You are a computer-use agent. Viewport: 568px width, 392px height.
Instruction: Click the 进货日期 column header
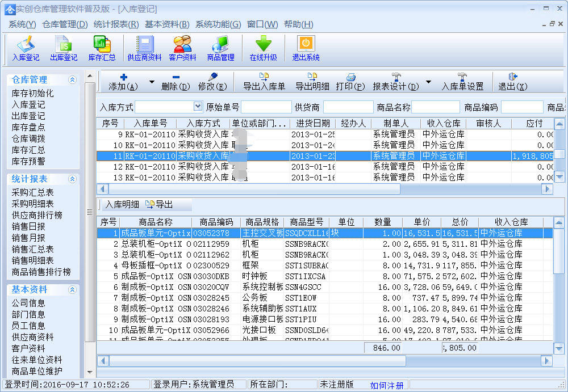pyautogui.click(x=312, y=124)
